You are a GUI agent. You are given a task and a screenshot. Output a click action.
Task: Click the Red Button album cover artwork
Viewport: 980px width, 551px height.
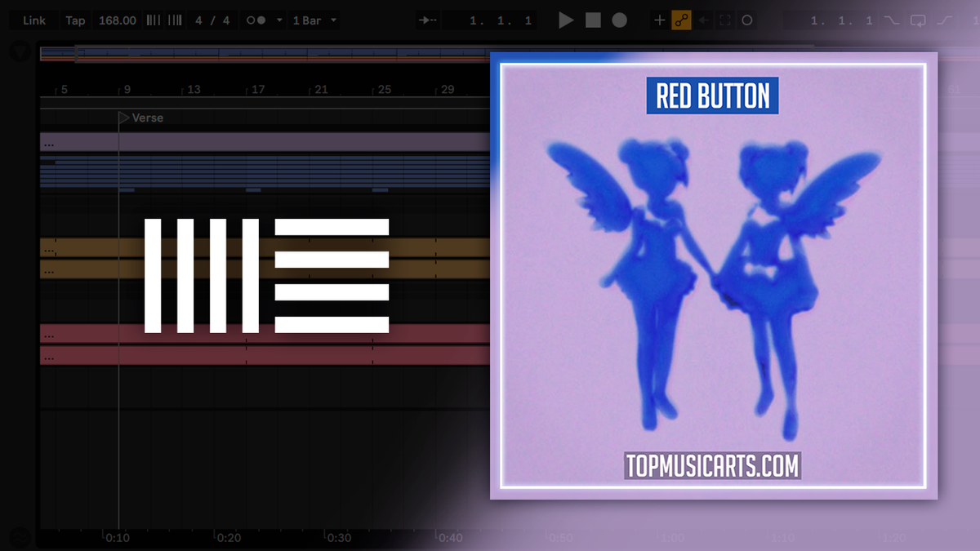click(714, 276)
